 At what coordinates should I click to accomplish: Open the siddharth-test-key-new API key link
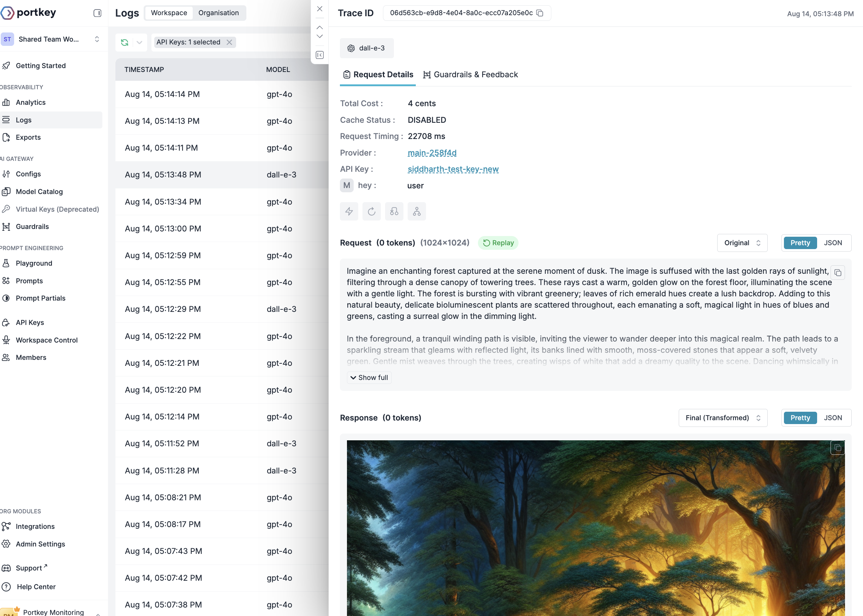453,169
